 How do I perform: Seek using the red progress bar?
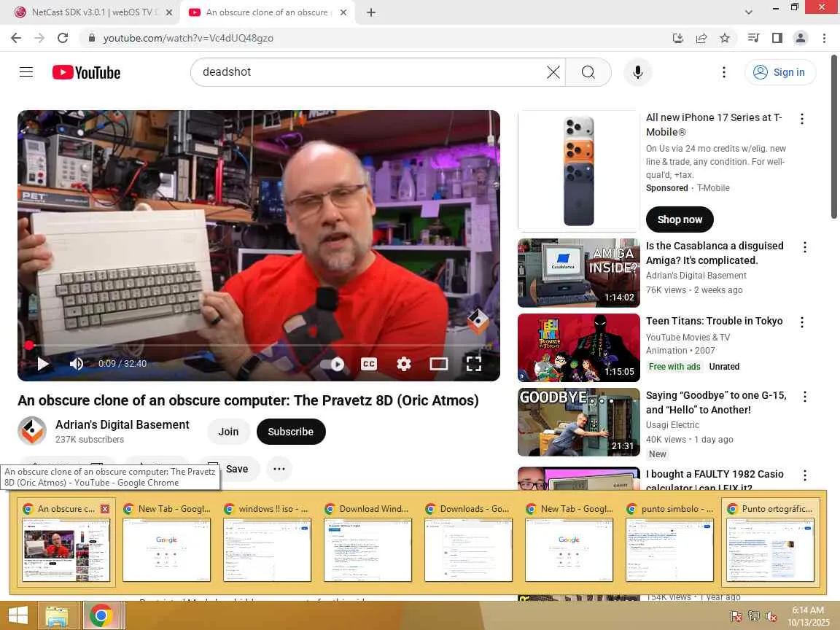click(x=259, y=346)
